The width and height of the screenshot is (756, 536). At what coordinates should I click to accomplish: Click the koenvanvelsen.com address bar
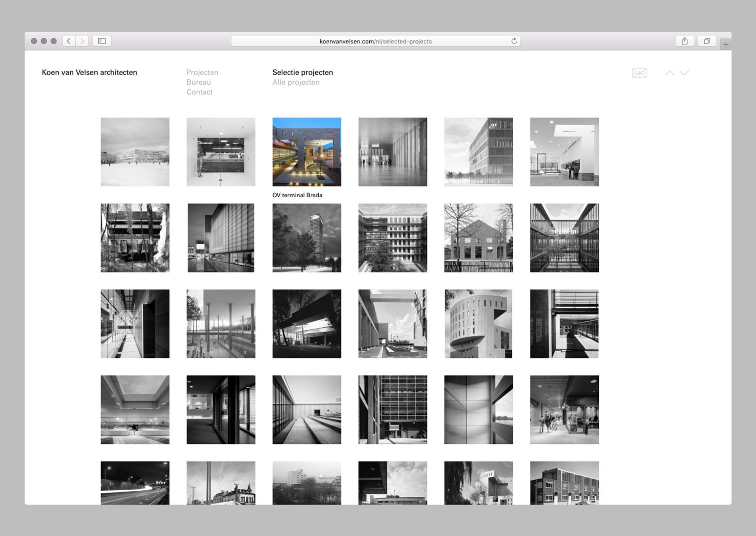coord(375,41)
